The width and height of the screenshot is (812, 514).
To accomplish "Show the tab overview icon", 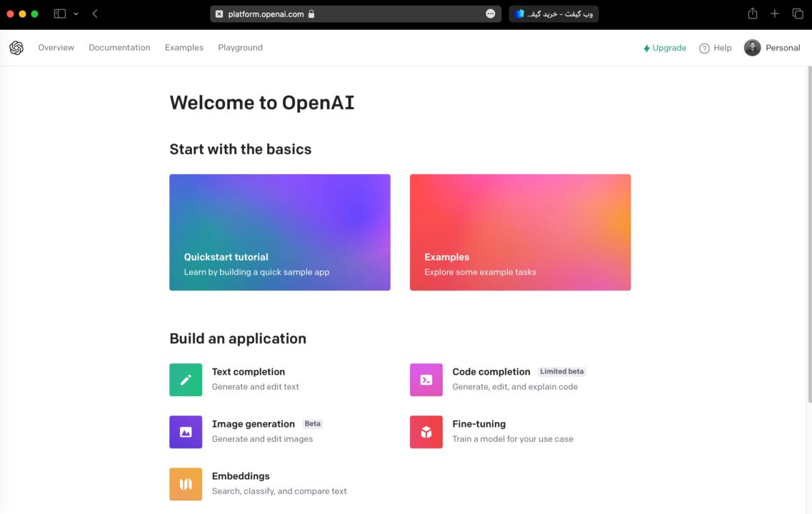I will (x=798, y=14).
